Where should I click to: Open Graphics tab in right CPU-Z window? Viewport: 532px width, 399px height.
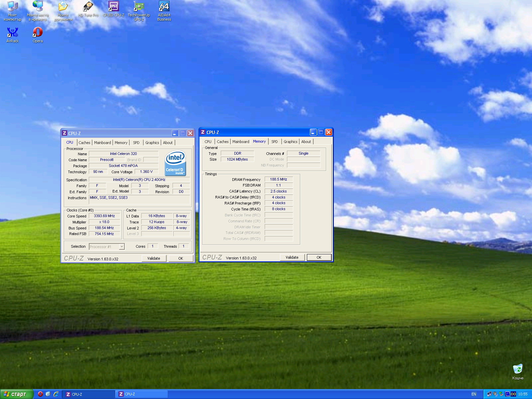(290, 142)
